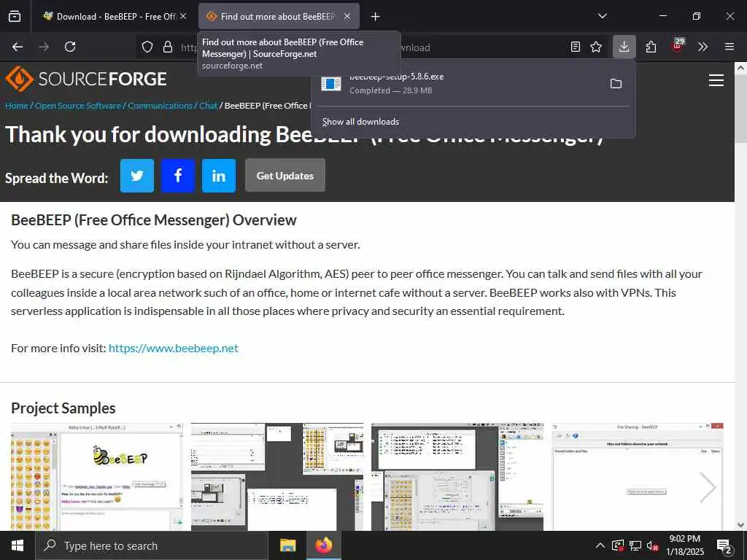Click the scrollbar down arrow
Screen dimensions: 747x560
click(740, 525)
